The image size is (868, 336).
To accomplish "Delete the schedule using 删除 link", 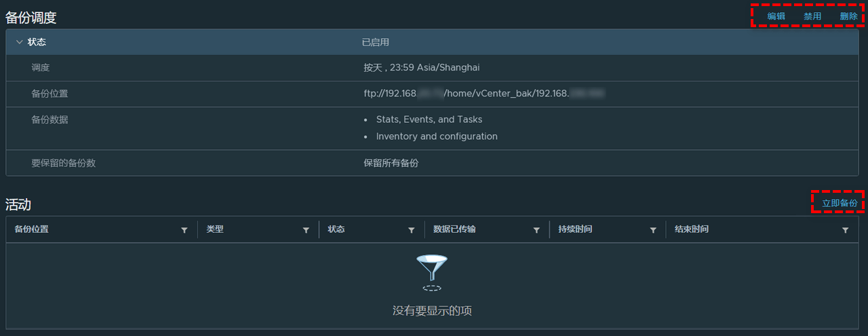I will pyautogui.click(x=848, y=16).
